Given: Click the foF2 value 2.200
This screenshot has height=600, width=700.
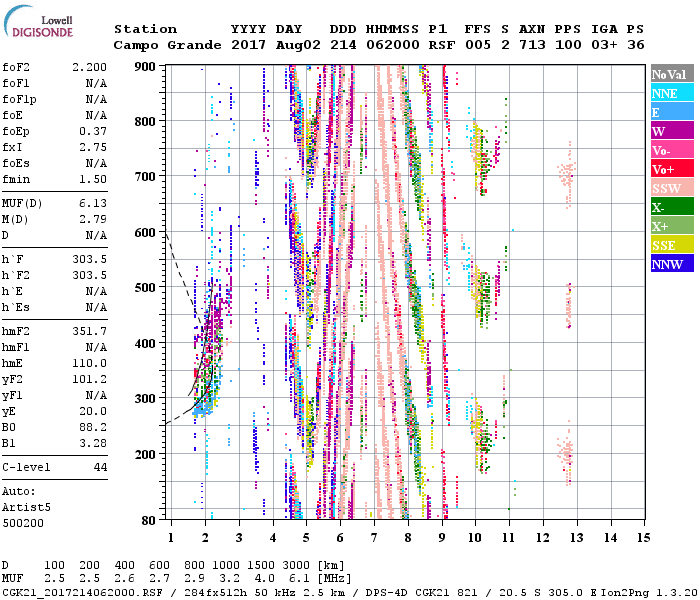Looking at the screenshot, I should click(x=90, y=65).
